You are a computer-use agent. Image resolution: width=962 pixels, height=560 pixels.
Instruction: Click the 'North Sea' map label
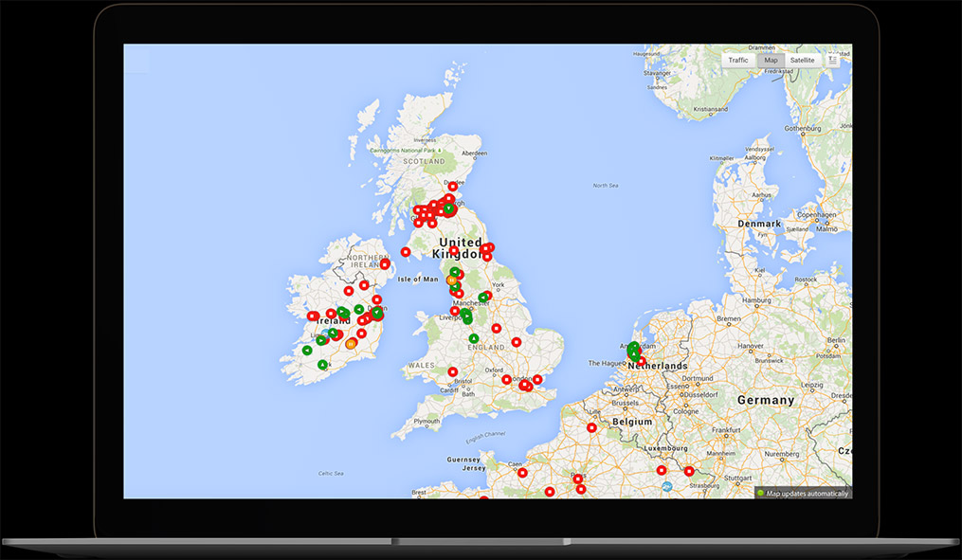tap(606, 185)
